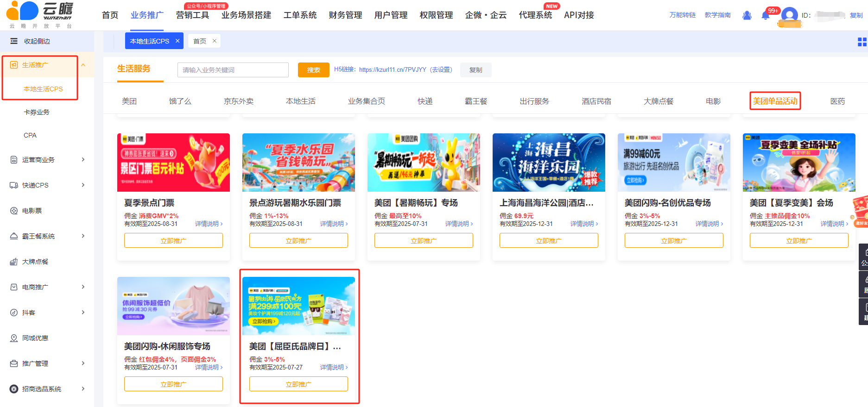
Task: Open 详情说明 for 美团【暑期畅玩】专场
Action: tap(459, 224)
